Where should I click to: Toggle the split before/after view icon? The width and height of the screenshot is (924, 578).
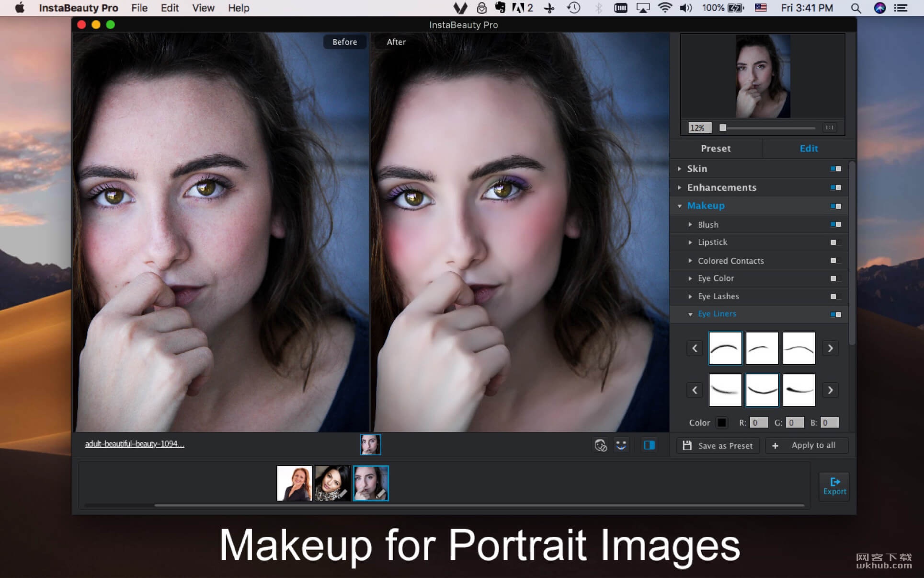click(649, 445)
